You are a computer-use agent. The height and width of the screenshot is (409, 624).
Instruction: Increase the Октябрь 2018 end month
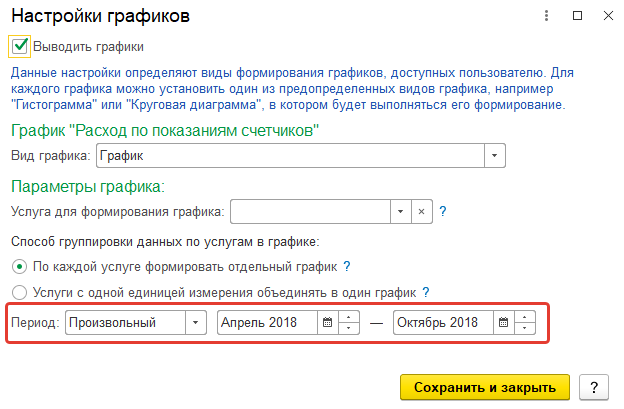(525, 317)
